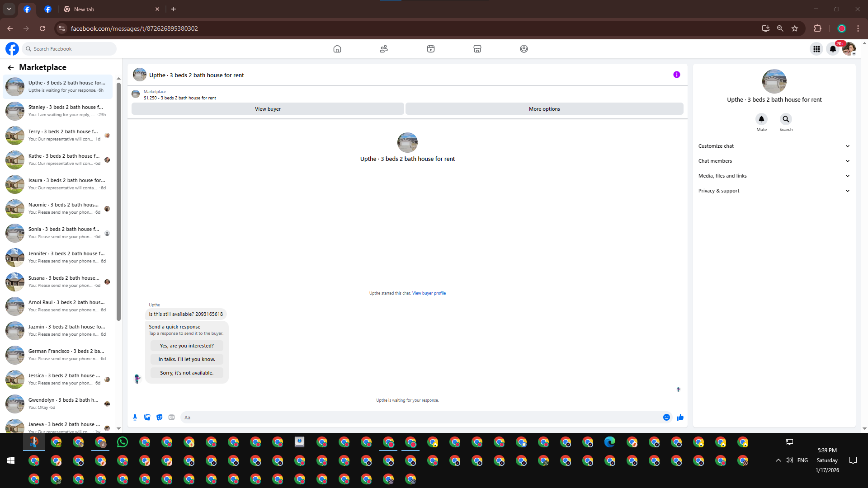Open the sticker picker icon
The width and height of the screenshot is (868, 488).
[159, 418]
